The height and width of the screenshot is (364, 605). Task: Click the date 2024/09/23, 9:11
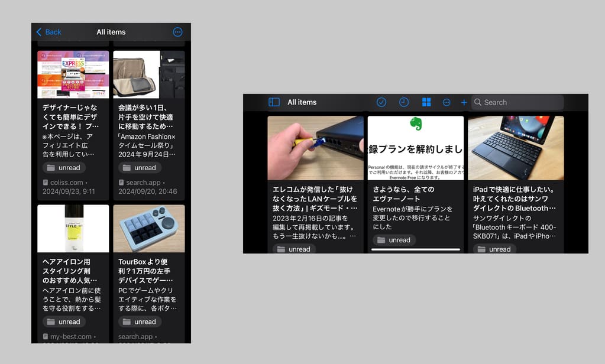tap(69, 191)
